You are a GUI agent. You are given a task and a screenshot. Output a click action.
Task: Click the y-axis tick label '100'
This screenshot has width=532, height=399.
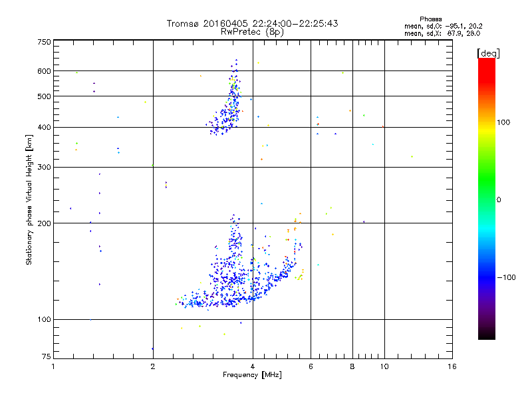(44, 319)
